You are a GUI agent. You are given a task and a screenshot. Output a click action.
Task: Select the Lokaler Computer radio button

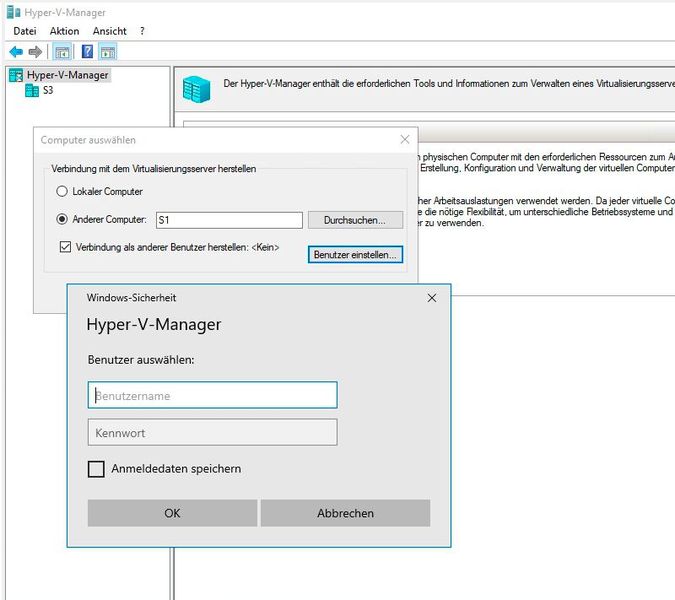62,191
